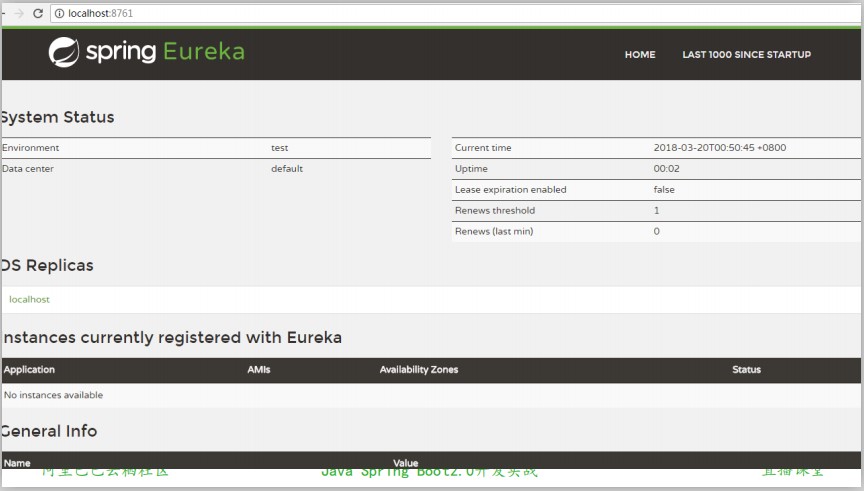Click the Status column header

(746, 369)
